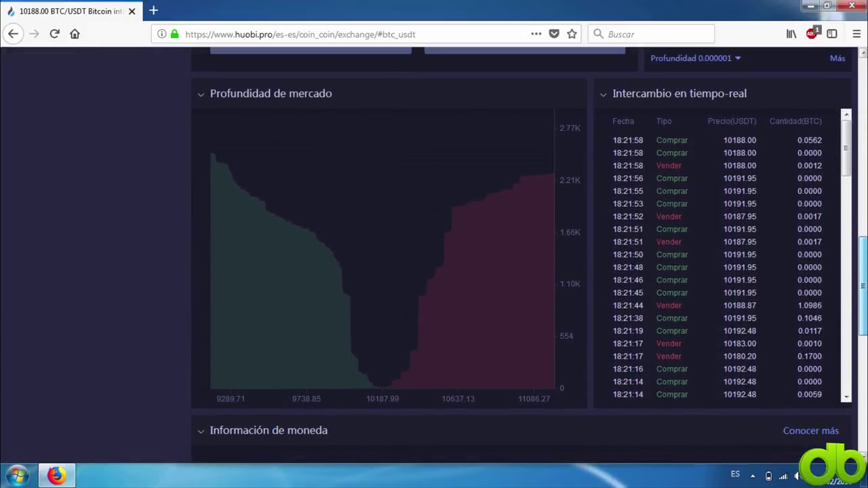
Task: Check the battery status tray icon
Action: tap(768, 476)
